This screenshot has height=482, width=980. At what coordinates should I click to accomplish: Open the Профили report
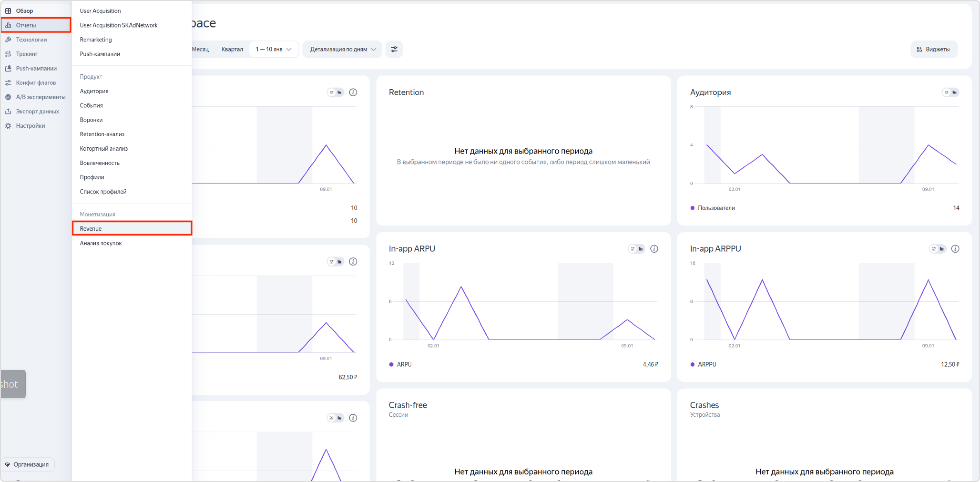pyautogui.click(x=92, y=177)
